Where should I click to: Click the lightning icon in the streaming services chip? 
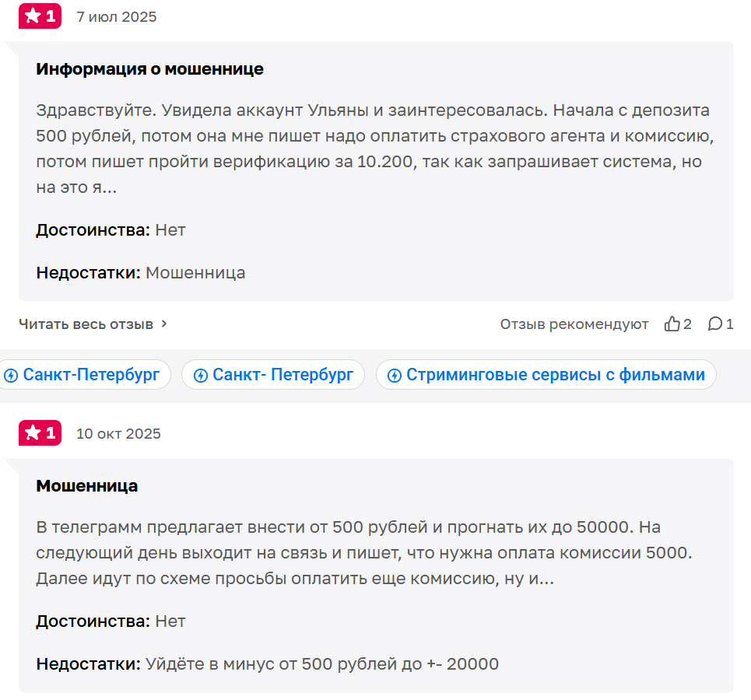click(394, 374)
